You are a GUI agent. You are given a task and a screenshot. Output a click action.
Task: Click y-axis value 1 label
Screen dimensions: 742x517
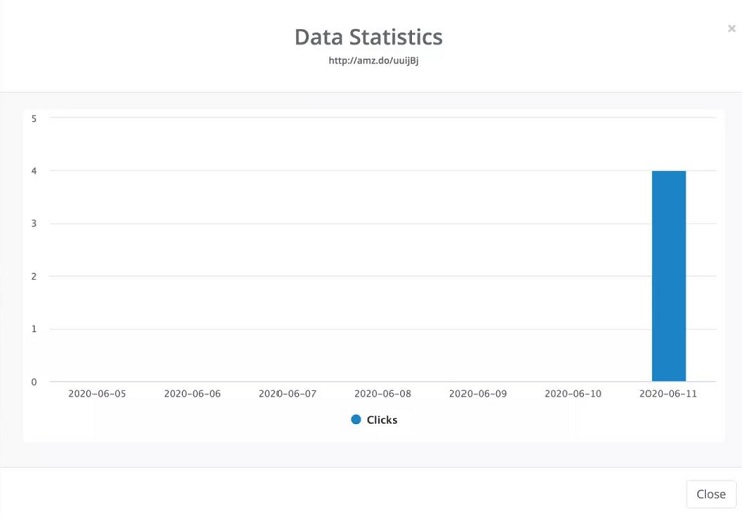click(34, 329)
